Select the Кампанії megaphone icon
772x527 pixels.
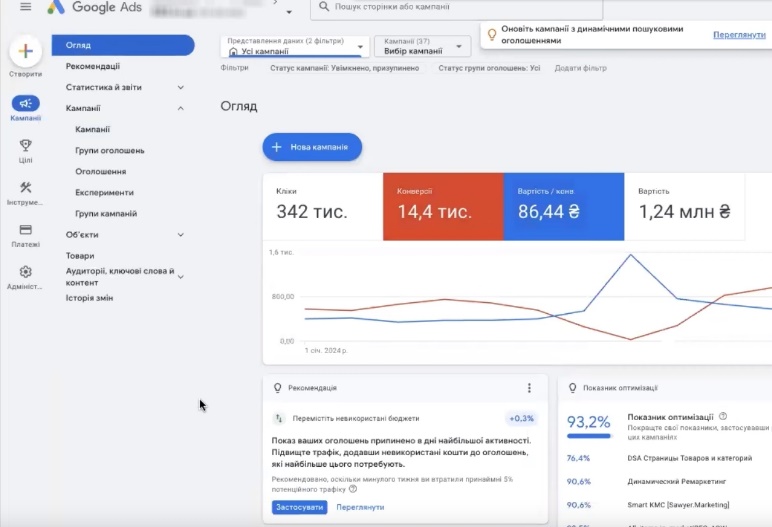[25, 103]
